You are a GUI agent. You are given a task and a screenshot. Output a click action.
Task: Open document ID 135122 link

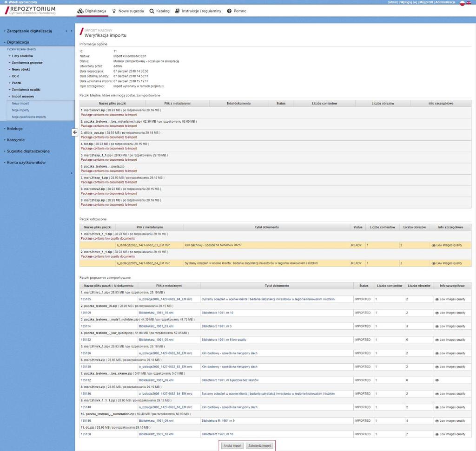coord(86,340)
